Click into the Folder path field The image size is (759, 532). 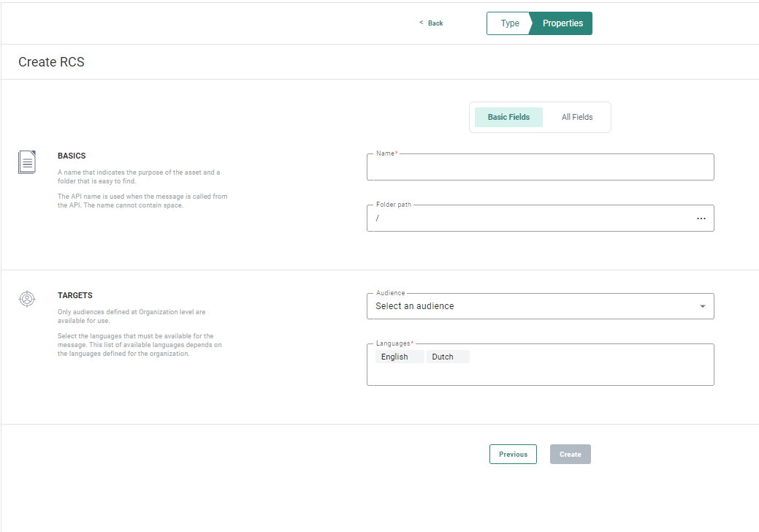tap(526, 218)
